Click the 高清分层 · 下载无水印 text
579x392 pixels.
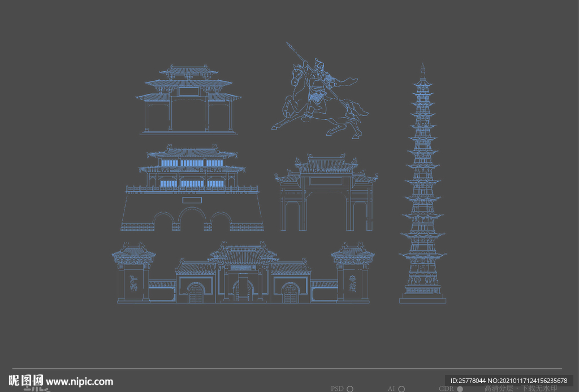pyautogui.click(x=521, y=388)
